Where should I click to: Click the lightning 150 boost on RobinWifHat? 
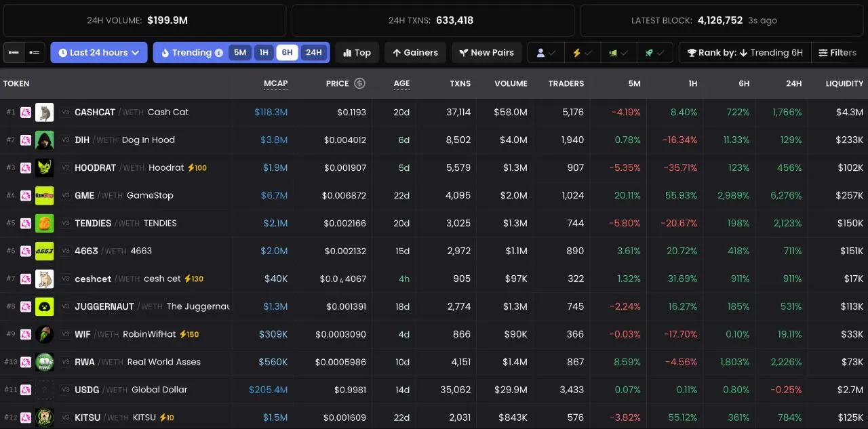coord(189,334)
